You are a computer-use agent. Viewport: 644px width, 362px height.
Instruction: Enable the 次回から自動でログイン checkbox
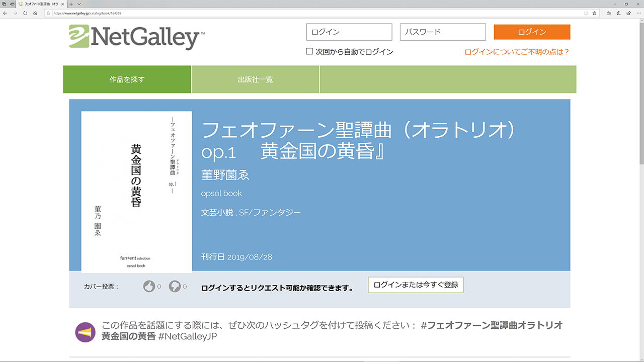click(309, 51)
